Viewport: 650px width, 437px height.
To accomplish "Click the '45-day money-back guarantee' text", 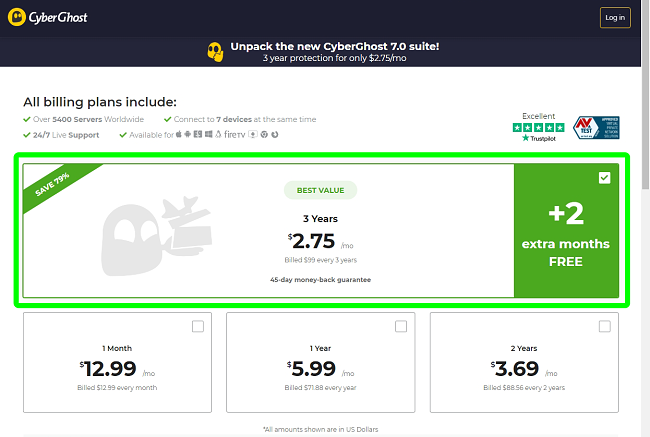I will [x=320, y=280].
